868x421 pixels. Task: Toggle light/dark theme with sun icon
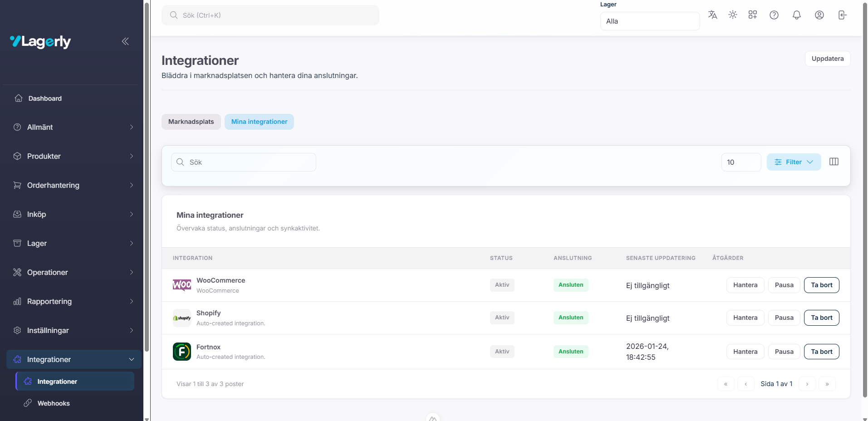(x=733, y=15)
